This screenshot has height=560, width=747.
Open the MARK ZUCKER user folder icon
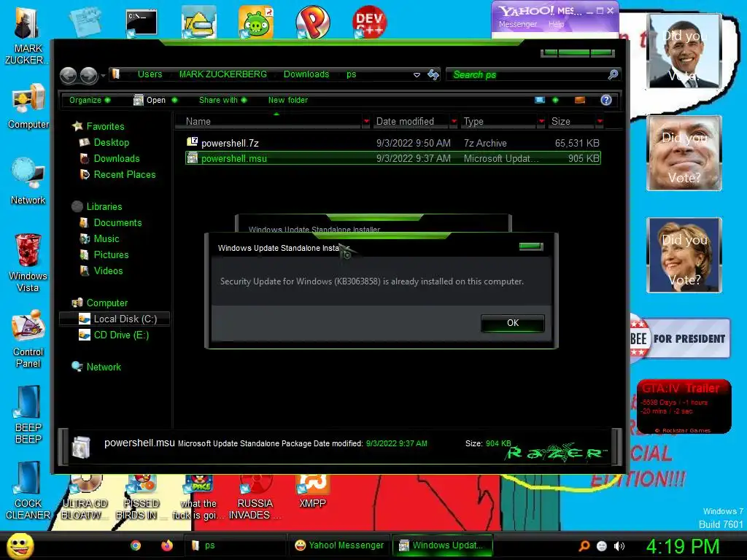tap(27, 36)
